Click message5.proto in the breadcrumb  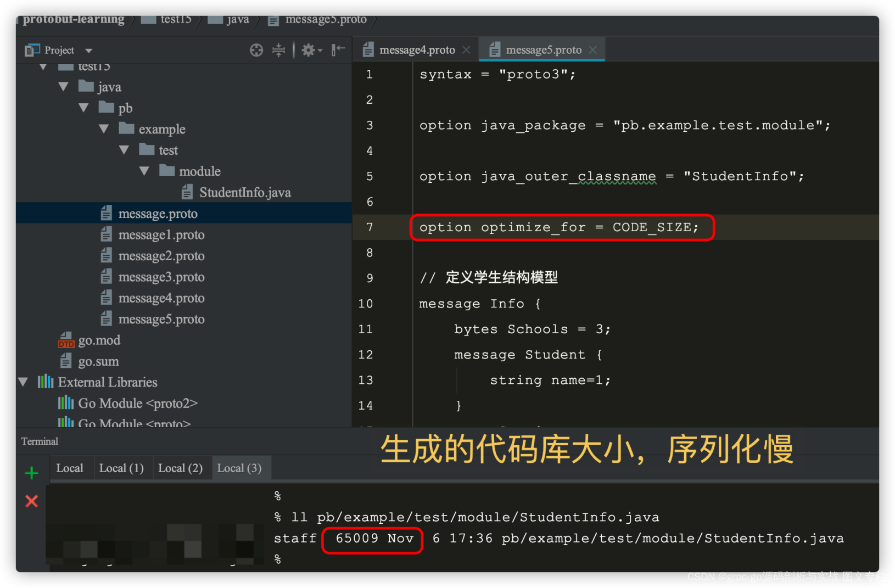pos(326,20)
